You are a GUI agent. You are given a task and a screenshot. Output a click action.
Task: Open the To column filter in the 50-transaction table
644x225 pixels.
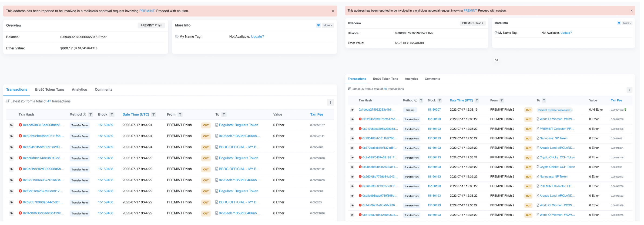(x=544, y=100)
